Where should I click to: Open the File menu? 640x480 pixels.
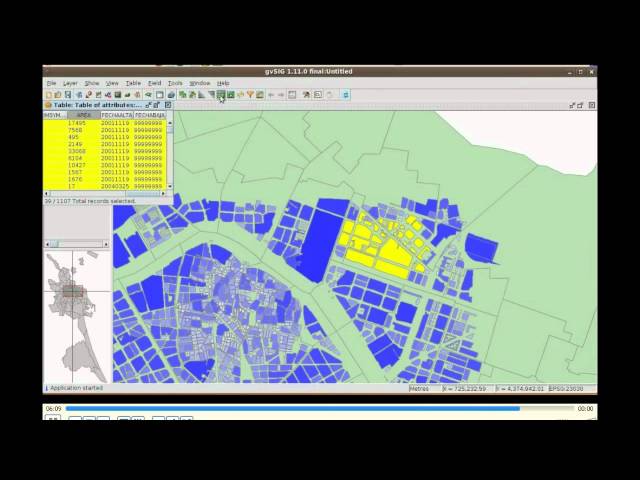click(x=51, y=83)
